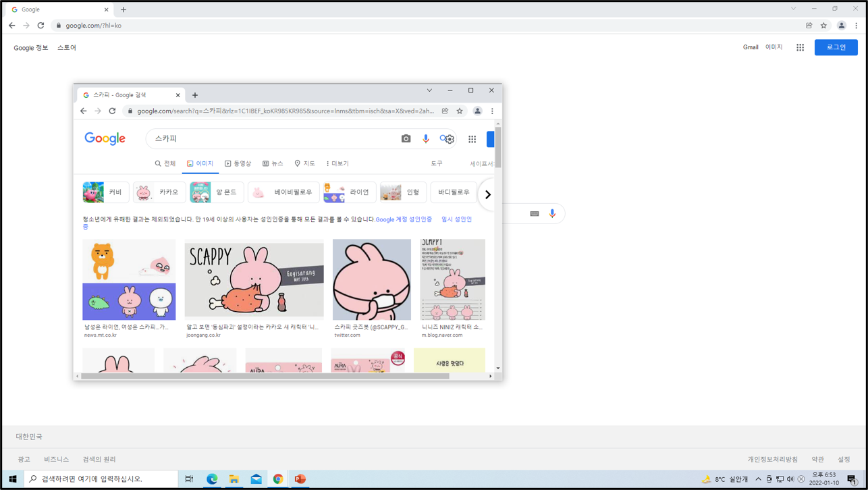868x490 pixels.
Task: Reload the inner 스카피 search window
Action: click(113, 111)
